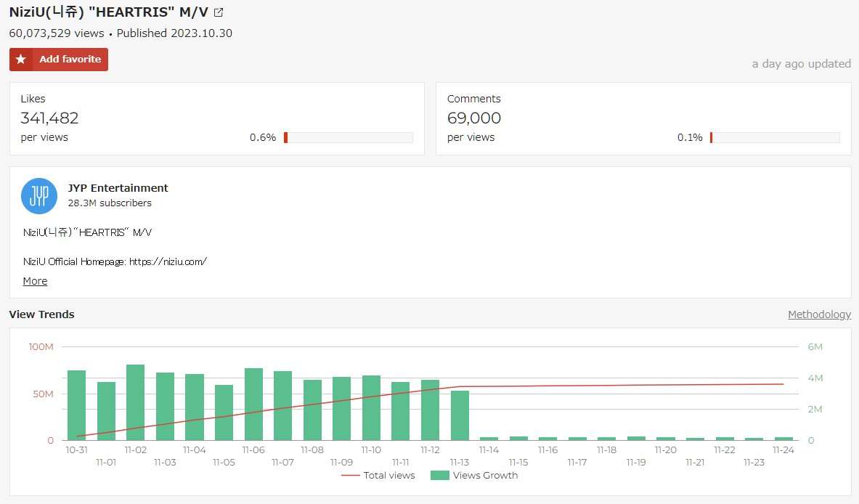Viewport: 859px width, 504px height.
Task: Click the 28.3M subscribers text
Action: click(110, 203)
